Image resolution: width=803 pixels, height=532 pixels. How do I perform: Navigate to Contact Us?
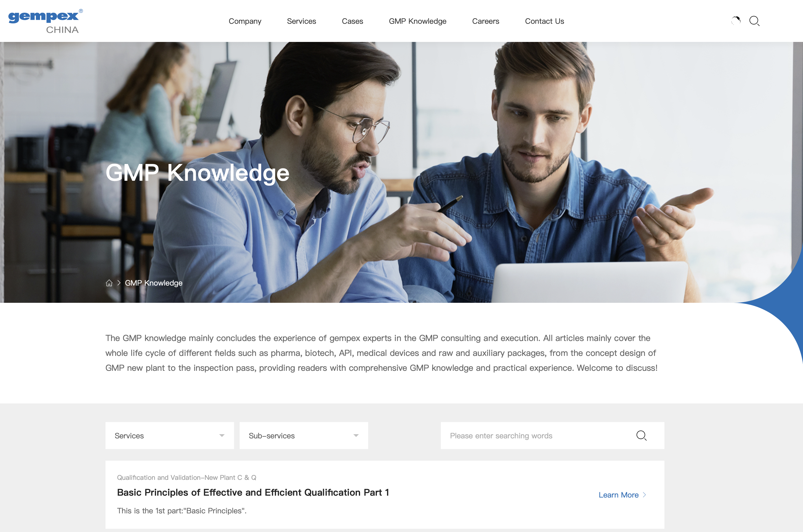[x=544, y=21]
